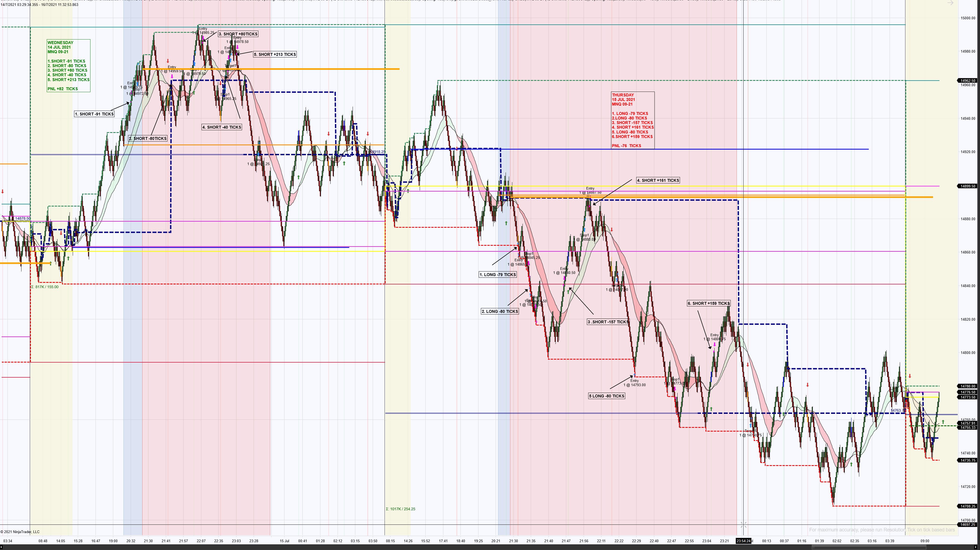Select the '4. SHORT +161 TICKS' annotation label
The image size is (980, 550).
click(658, 180)
